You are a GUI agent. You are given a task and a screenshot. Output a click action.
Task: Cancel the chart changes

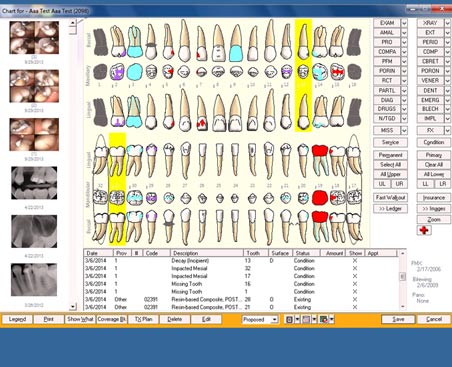tap(434, 319)
